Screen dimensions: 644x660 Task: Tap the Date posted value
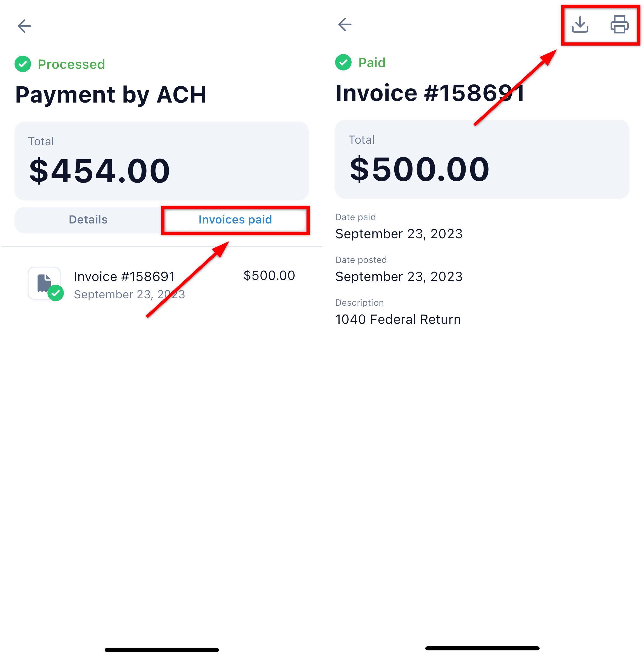pyautogui.click(x=398, y=276)
